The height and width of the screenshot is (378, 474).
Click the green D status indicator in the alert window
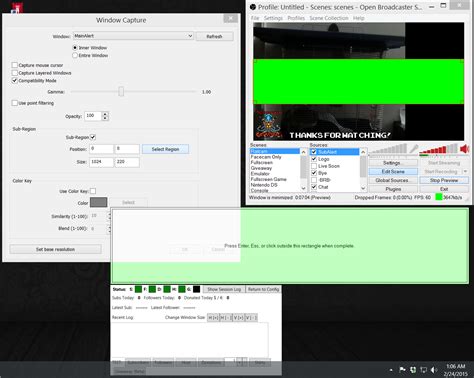(x=167, y=289)
